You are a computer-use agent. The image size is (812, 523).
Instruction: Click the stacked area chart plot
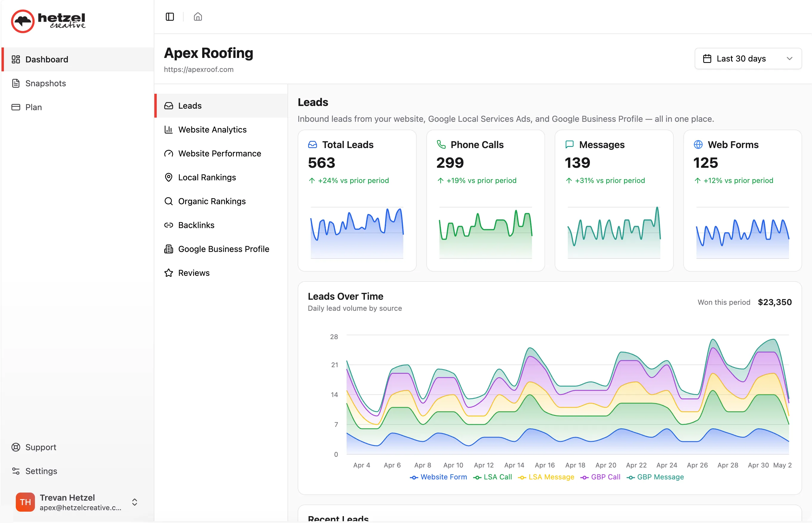(567, 394)
